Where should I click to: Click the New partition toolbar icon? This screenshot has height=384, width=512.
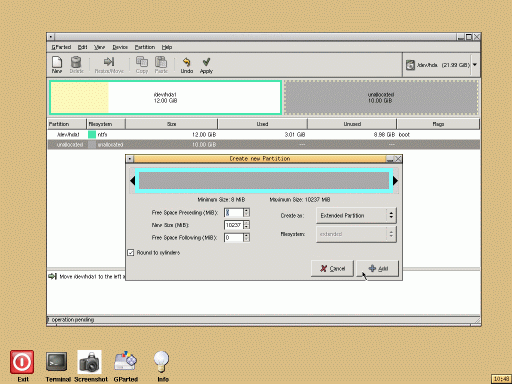pos(57,64)
